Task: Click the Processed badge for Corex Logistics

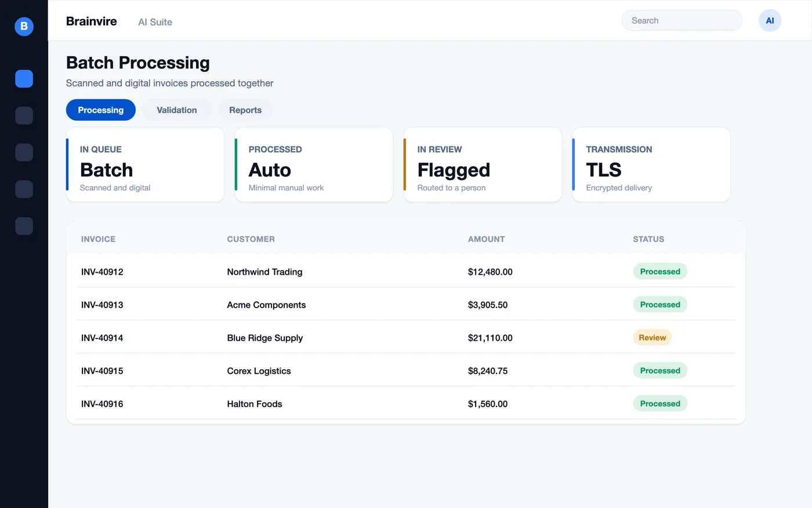Action: (x=660, y=370)
